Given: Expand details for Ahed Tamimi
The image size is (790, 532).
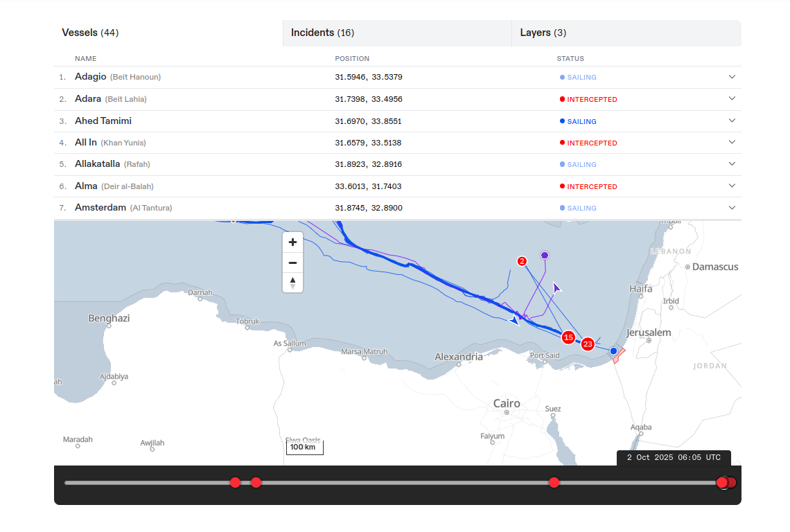Looking at the screenshot, I should point(732,121).
